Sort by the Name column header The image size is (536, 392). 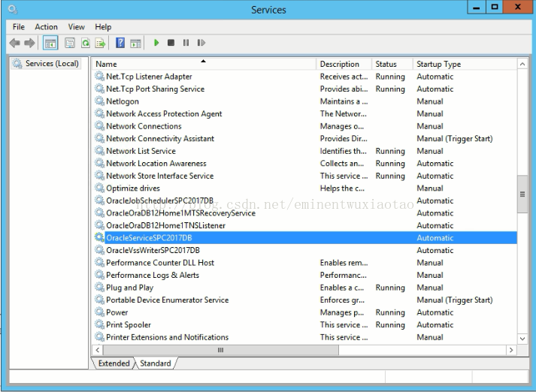203,64
